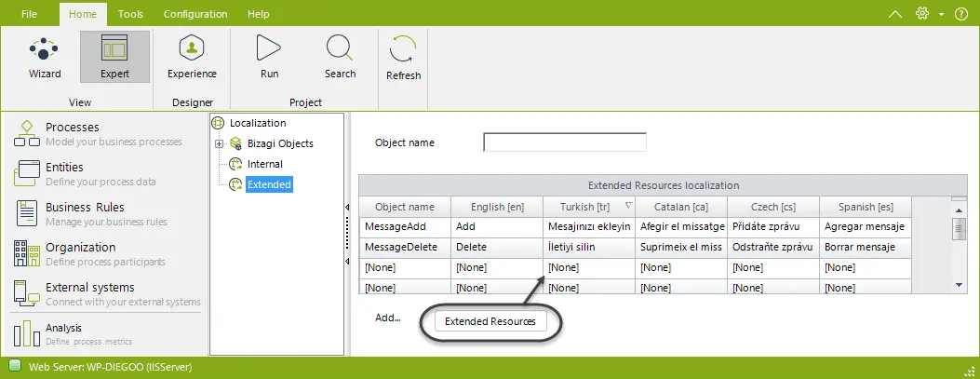This screenshot has height=379, width=980.
Task: Open the dropdown arrow beside the gear
Action: [x=941, y=14]
